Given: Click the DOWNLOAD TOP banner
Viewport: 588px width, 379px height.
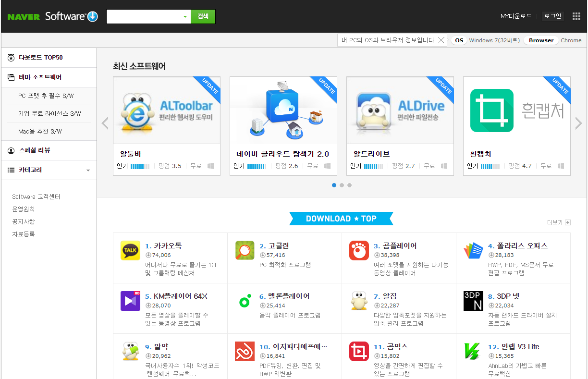Looking at the screenshot, I should click(341, 219).
